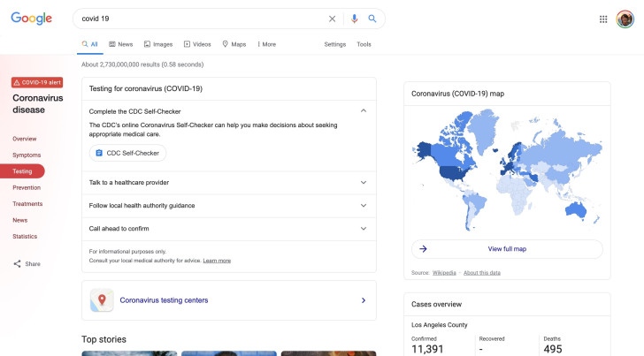Image resolution: width=644 pixels, height=356 pixels.
Task: Expand the Call ahead to confirm section
Action: tap(363, 229)
